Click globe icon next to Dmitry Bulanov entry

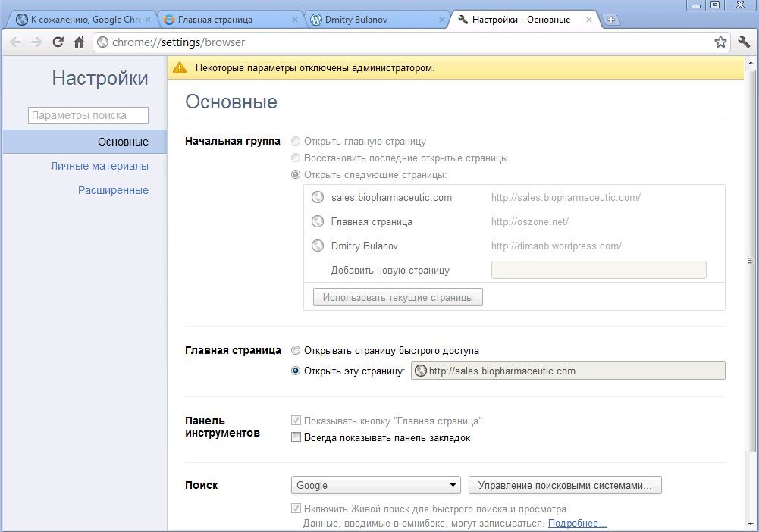[318, 246]
